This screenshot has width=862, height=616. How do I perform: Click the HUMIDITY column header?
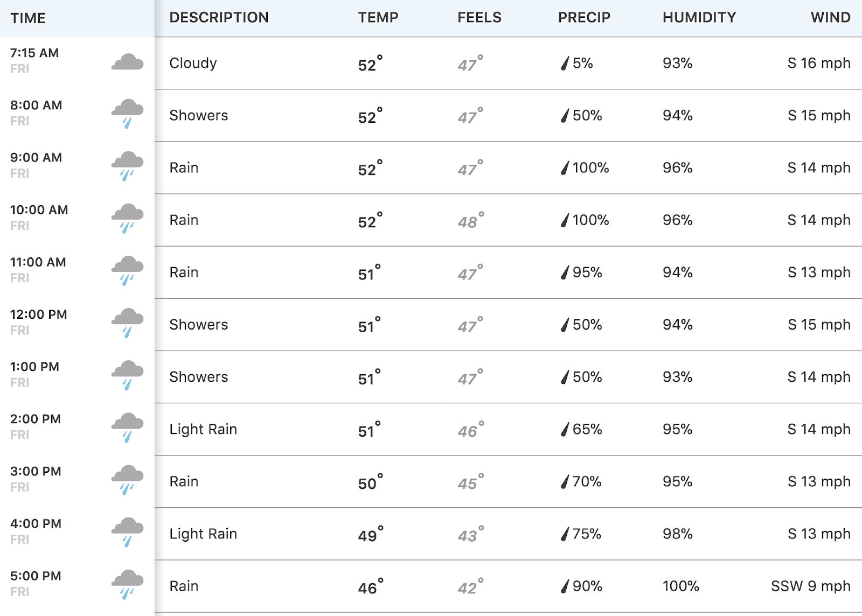(x=699, y=18)
